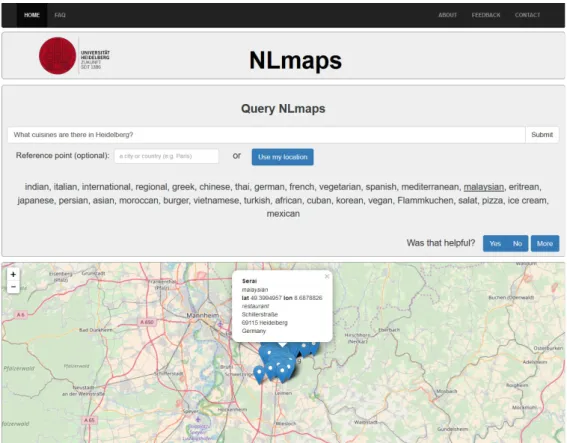This screenshot has width=567, height=443.
Task: Open the FAQ navigation item
Action: tap(60, 15)
